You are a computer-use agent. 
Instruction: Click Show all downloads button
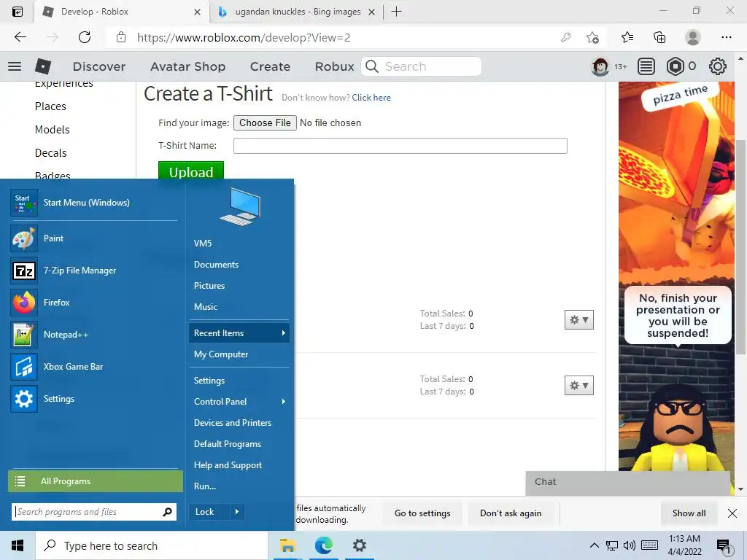point(689,513)
